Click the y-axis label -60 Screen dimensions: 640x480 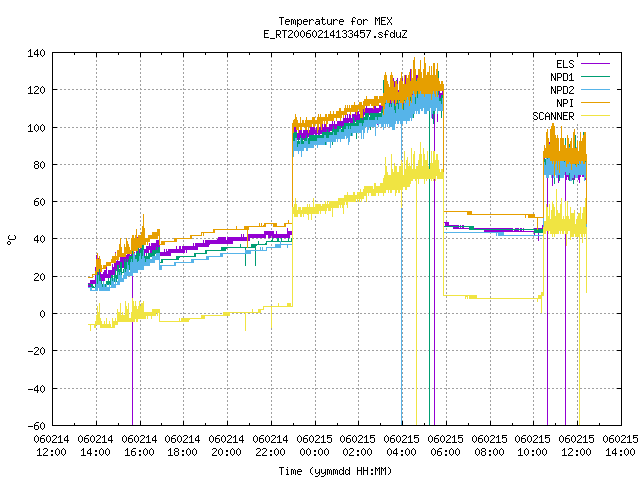pos(36,426)
